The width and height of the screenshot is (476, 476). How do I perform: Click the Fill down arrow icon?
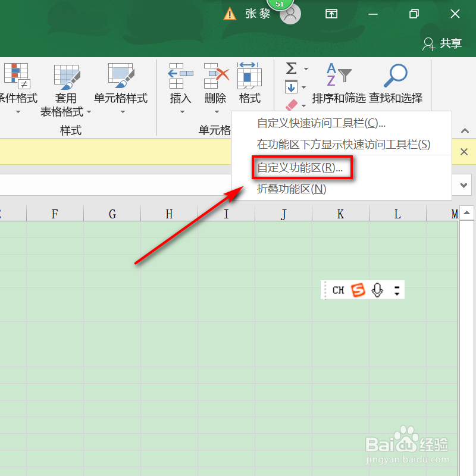coord(291,87)
